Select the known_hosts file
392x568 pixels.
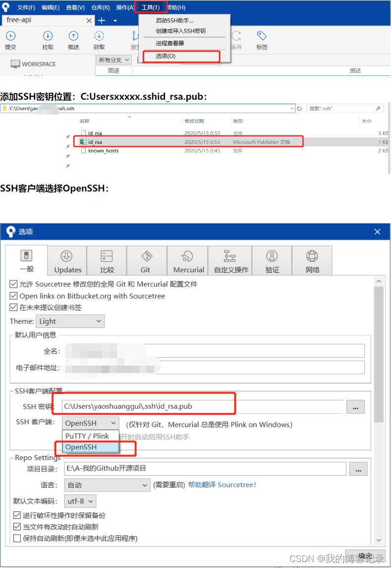pos(103,151)
